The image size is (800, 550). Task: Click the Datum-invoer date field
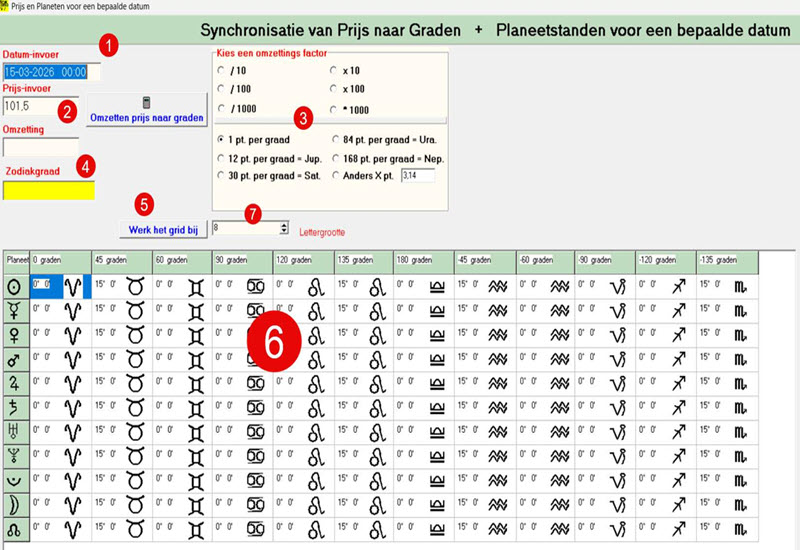click(51, 72)
